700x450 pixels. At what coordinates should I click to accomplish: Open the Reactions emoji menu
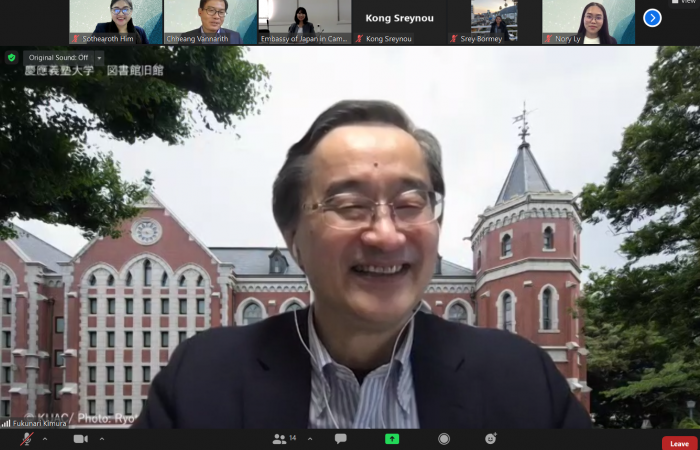pyautogui.click(x=491, y=439)
